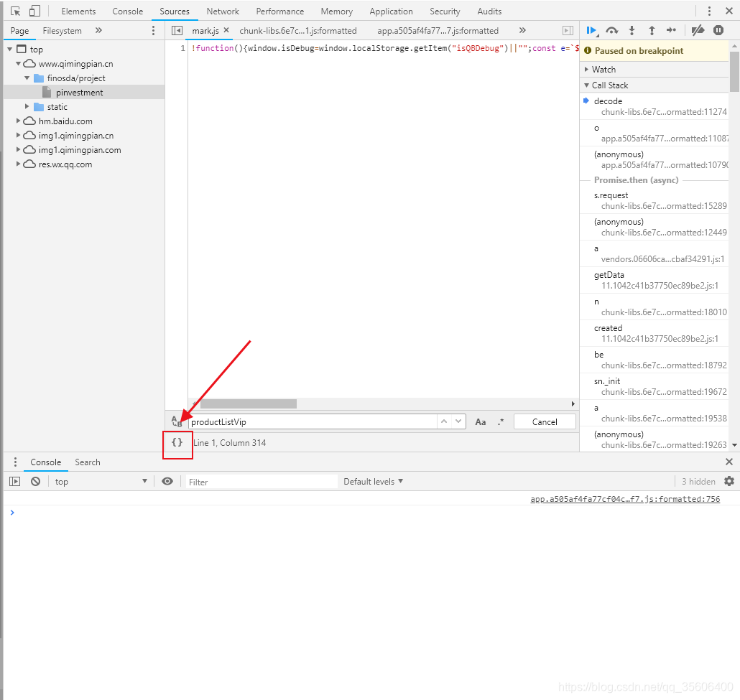The image size is (740, 700).
Task: Show the console sidebar icon
Action: [15, 482]
